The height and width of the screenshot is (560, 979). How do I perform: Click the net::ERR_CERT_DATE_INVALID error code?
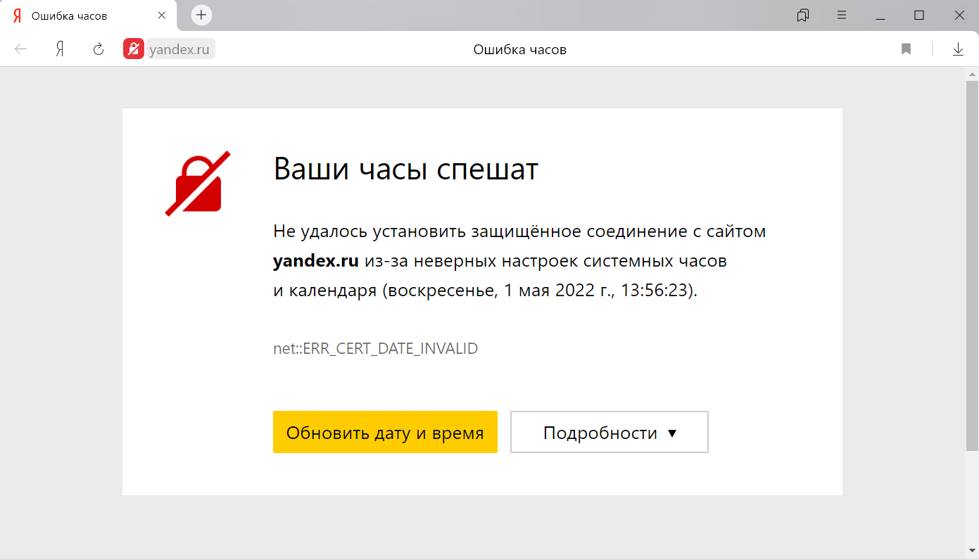pyautogui.click(x=376, y=348)
